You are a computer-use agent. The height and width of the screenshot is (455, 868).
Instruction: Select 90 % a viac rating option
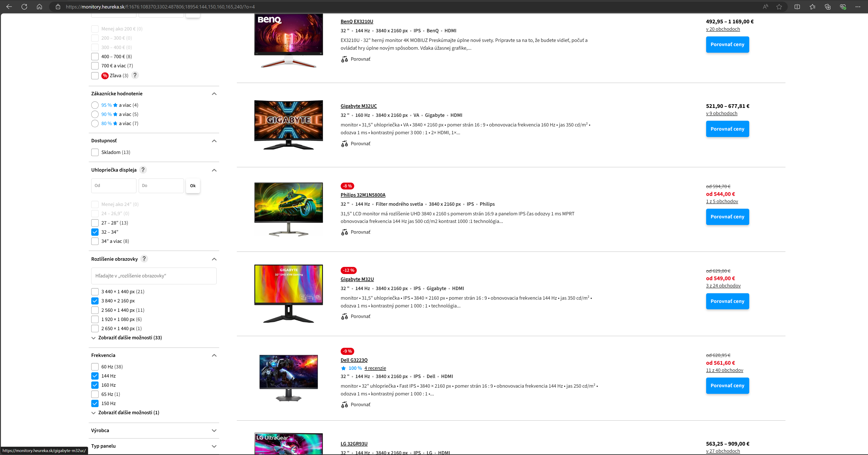pos(95,114)
